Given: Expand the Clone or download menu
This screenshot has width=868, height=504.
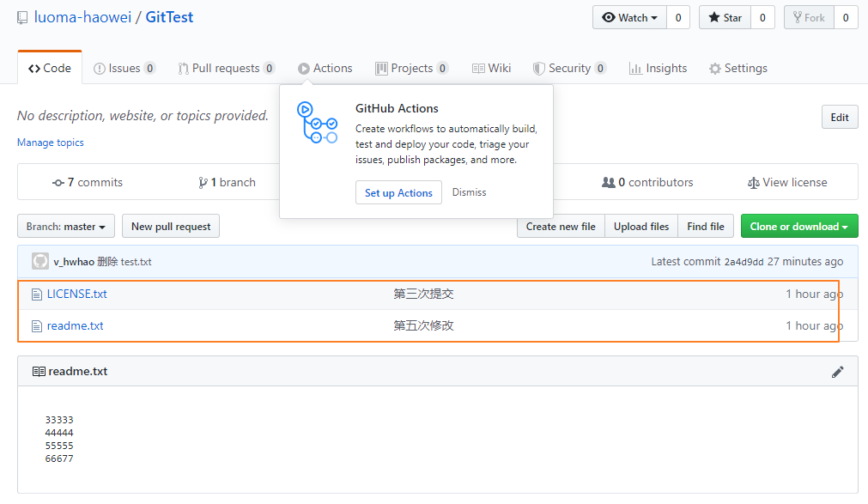Looking at the screenshot, I should 799,227.
